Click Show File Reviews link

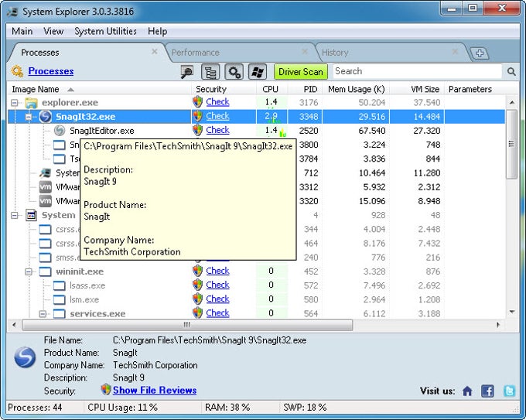point(155,390)
